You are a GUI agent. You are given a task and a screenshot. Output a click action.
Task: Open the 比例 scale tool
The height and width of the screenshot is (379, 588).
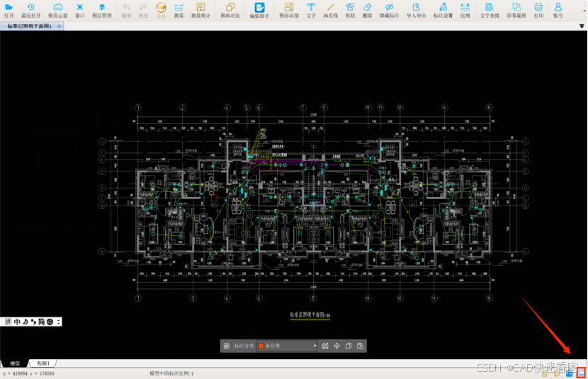[465, 10]
